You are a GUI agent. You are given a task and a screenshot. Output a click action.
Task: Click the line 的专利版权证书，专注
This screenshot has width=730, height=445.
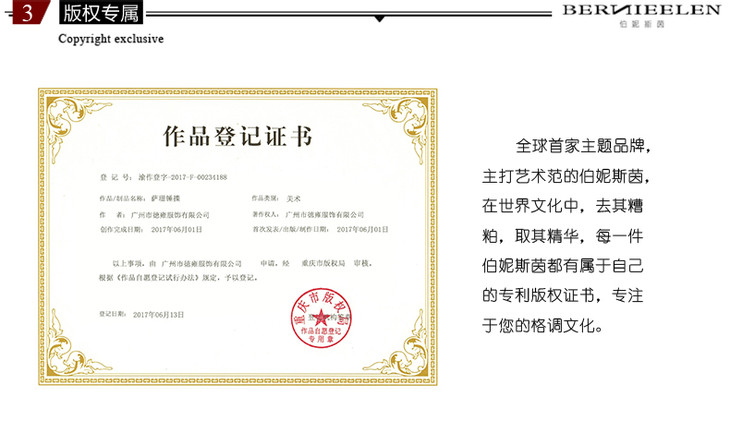pyautogui.click(x=562, y=296)
